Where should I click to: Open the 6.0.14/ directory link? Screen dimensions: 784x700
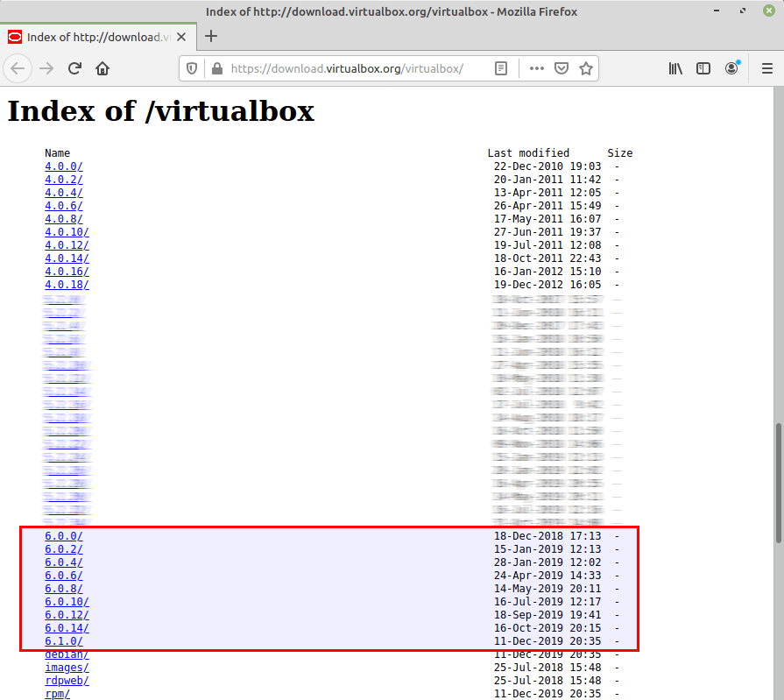[x=67, y=628]
